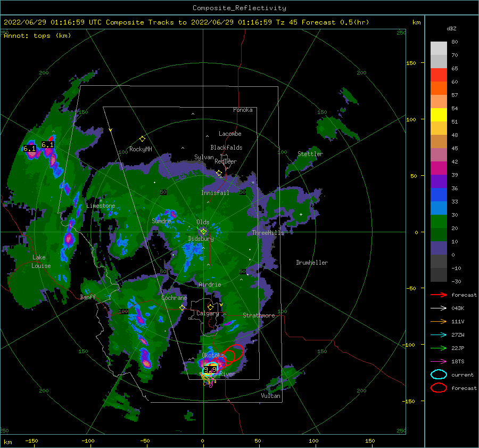The height and width of the screenshot is (448, 479).
Task: Select the magenta 42-39 dBZ swatch
Action: pos(439,168)
